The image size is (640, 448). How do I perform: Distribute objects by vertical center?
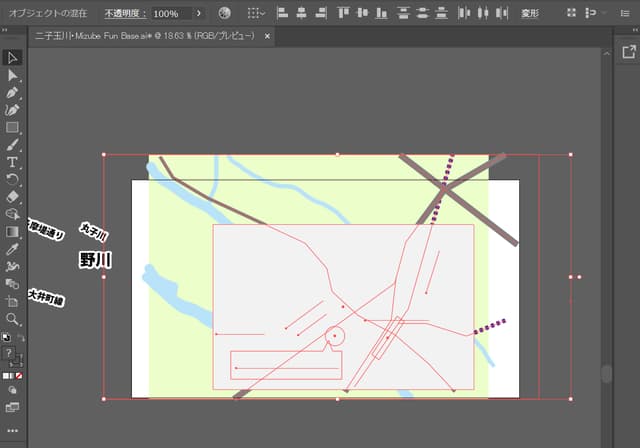pyautogui.click(x=422, y=13)
